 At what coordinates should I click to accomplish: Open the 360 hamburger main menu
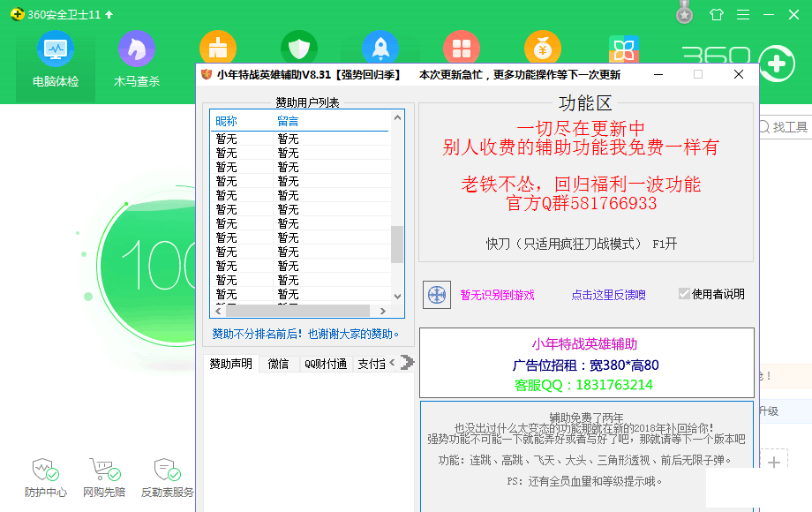pyautogui.click(x=743, y=14)
